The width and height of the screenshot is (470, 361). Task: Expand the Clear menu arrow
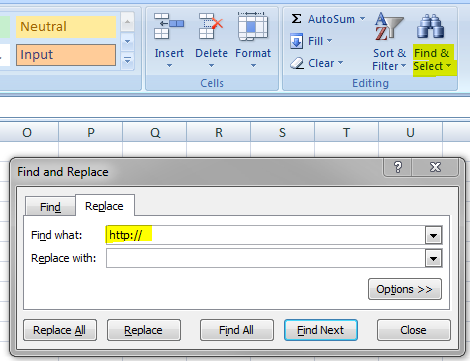[340, 62]
